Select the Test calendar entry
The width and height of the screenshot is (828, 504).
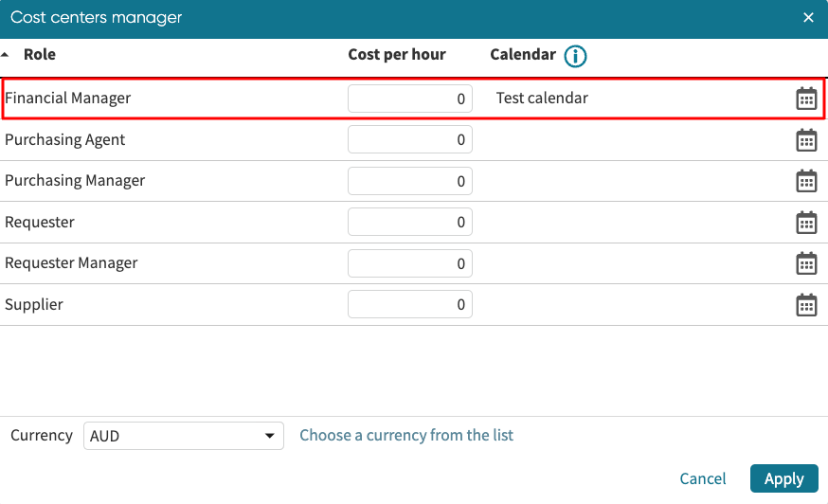coord(542,99)
